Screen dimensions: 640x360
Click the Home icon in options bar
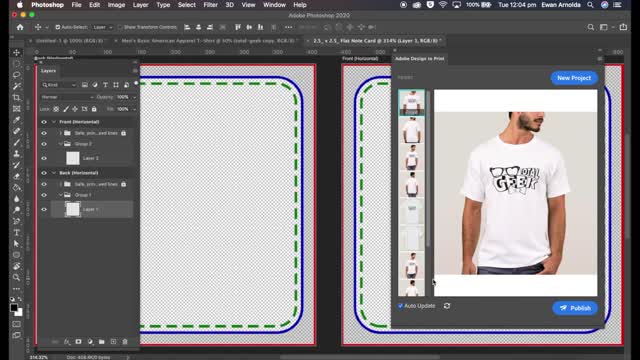coord(20,27)
